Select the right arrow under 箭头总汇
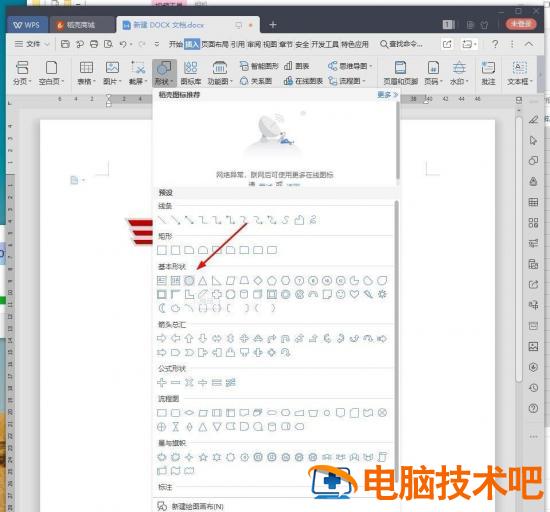The image size is (550, 512). click(x=162, y=338)
